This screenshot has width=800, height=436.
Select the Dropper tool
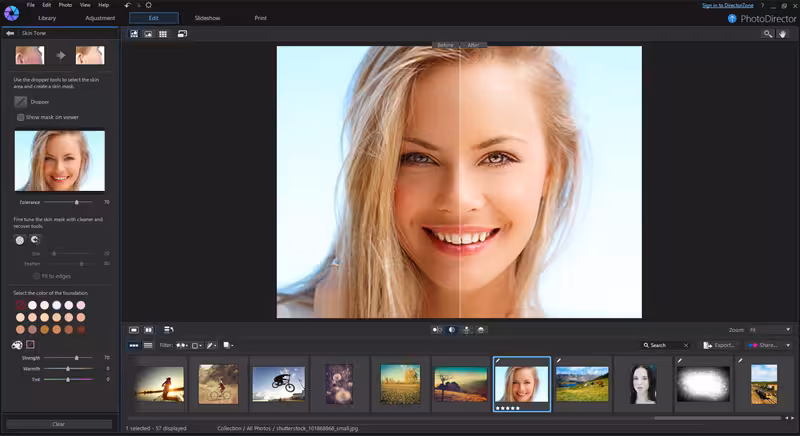(20, 101)
